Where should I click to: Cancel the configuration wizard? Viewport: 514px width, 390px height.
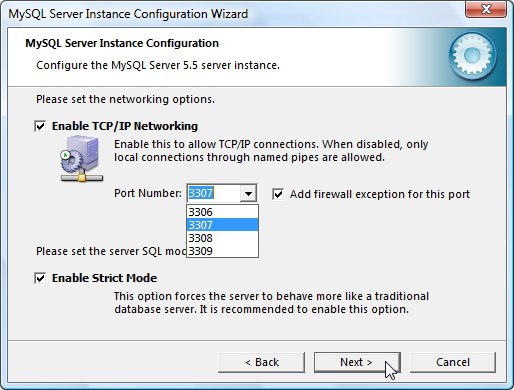(x=453, y=362)
